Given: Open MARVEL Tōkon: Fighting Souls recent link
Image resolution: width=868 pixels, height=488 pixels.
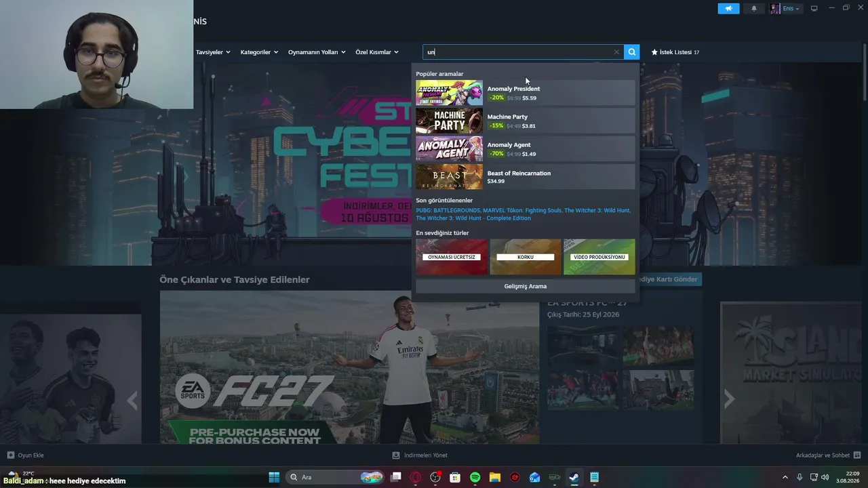Looking at the screenshot, I should (521, 211).
